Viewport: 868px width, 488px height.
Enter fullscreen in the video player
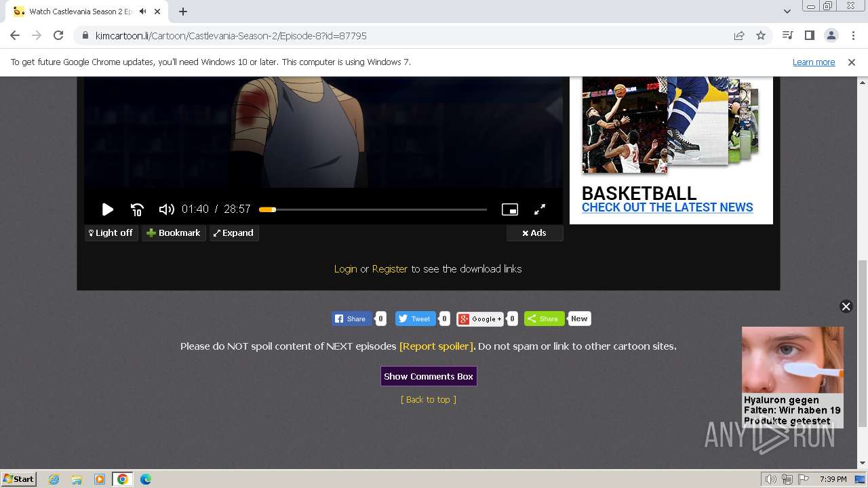click(540, 209)
